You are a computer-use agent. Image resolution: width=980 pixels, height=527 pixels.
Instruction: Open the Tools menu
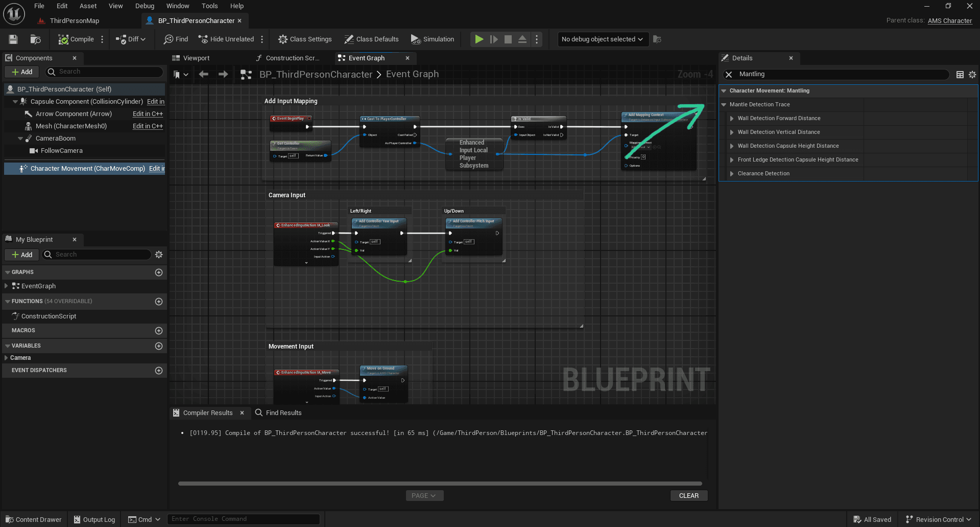[209, 6]
